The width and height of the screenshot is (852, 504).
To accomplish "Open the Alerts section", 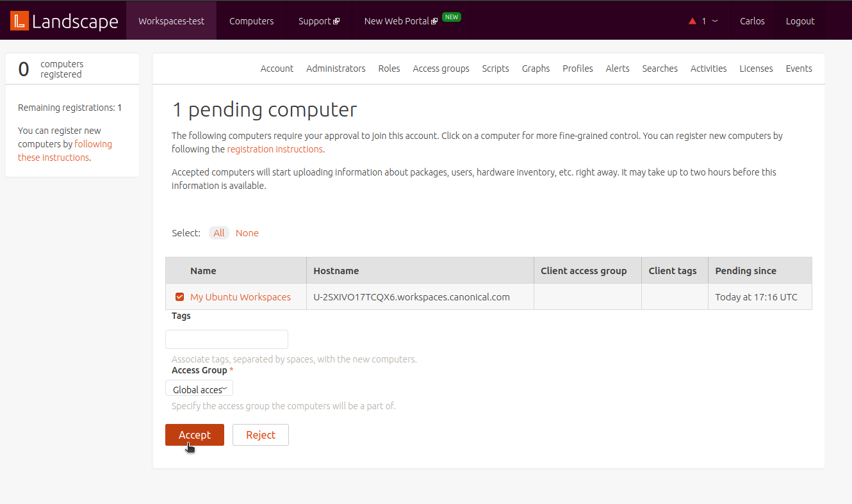I will coord(618,69).
